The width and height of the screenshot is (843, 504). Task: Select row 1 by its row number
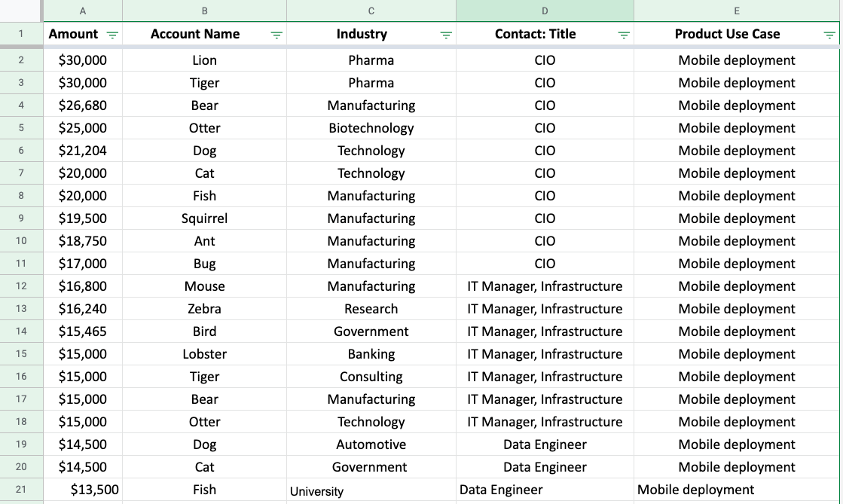click(22, 35)
